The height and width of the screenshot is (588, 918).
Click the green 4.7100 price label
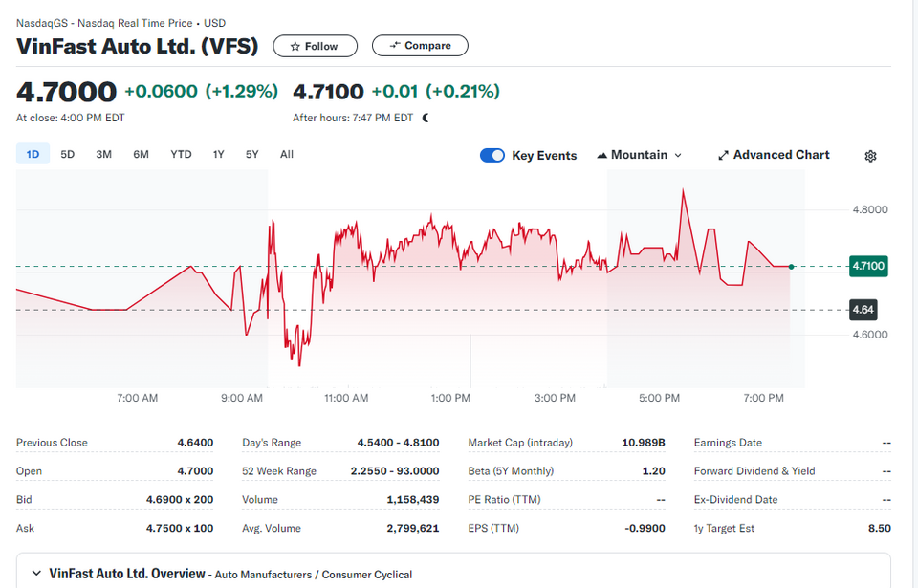point(868,266)
